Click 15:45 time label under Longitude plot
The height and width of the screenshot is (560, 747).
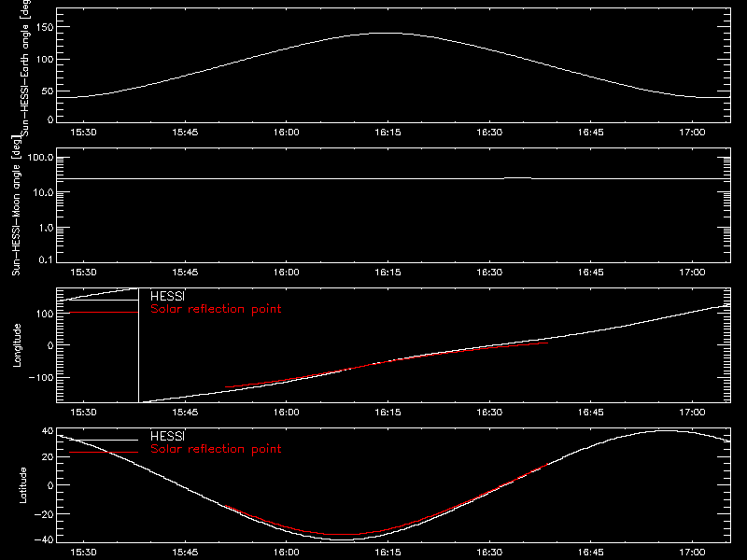tap(185, 412)
